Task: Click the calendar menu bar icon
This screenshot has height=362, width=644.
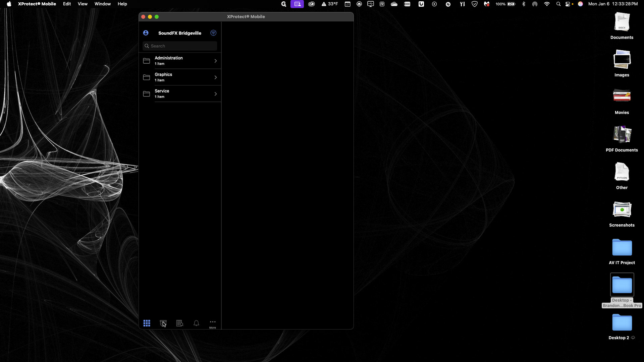Action: (x=347, y=4)
